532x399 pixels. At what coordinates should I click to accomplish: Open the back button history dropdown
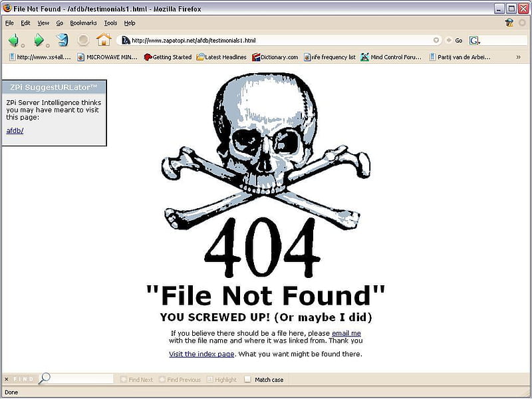[x=23, y=45]
